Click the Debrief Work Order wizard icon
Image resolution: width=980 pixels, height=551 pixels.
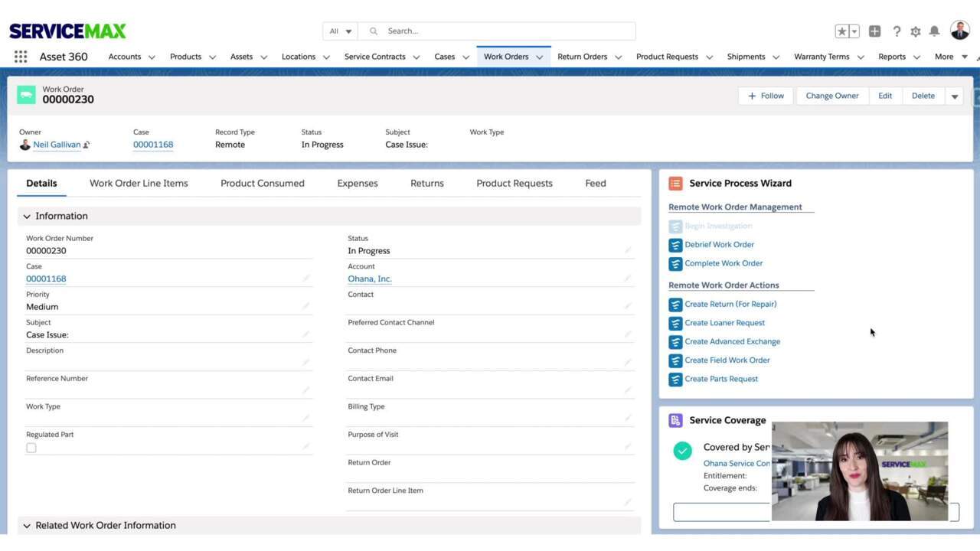[x=675, y=245]
